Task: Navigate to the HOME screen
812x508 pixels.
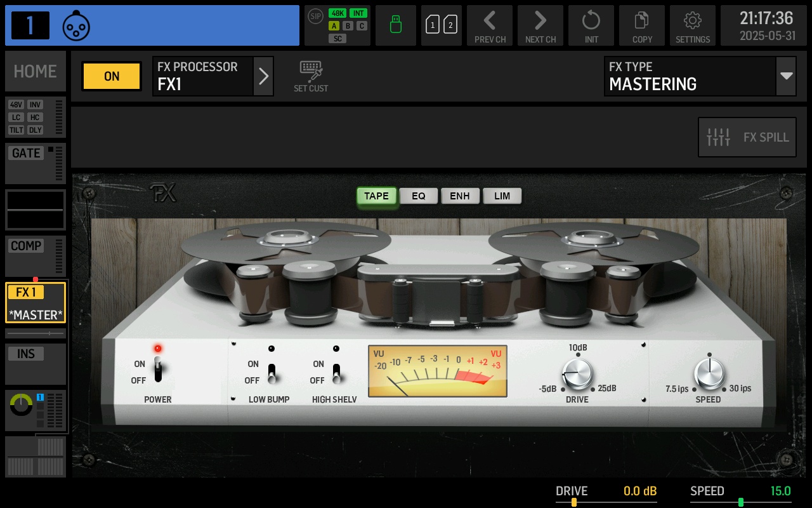Action: click(35, 71)
